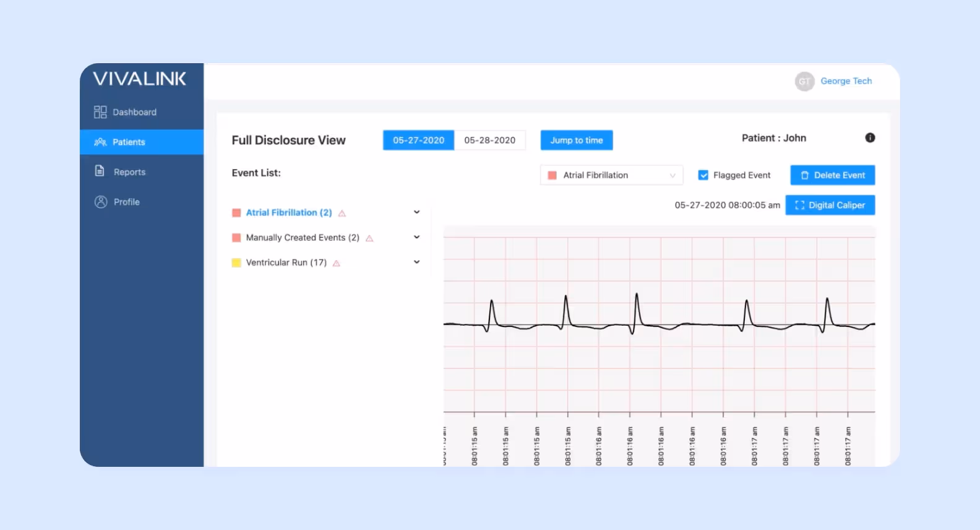980x530 pixels.
Task: Open the Dashboard icon in sidebar
Action: point(100,112)
